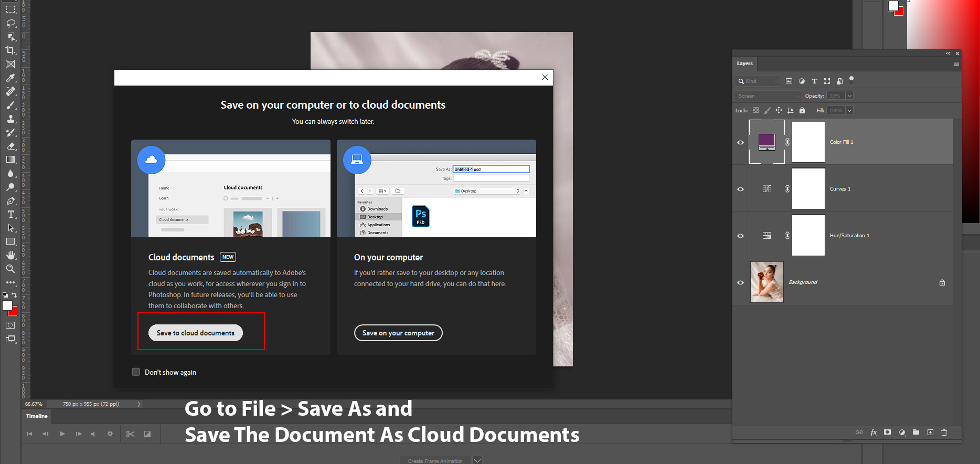Open the Timeline panel tab
This screenshot has height=464, width=980.
37,416
